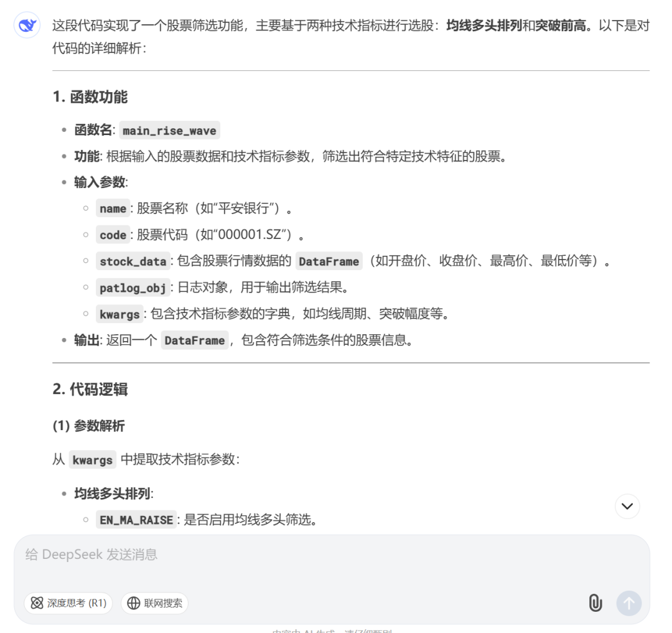Click the (1) 参数解析 subheading

[x=89, y=426]
